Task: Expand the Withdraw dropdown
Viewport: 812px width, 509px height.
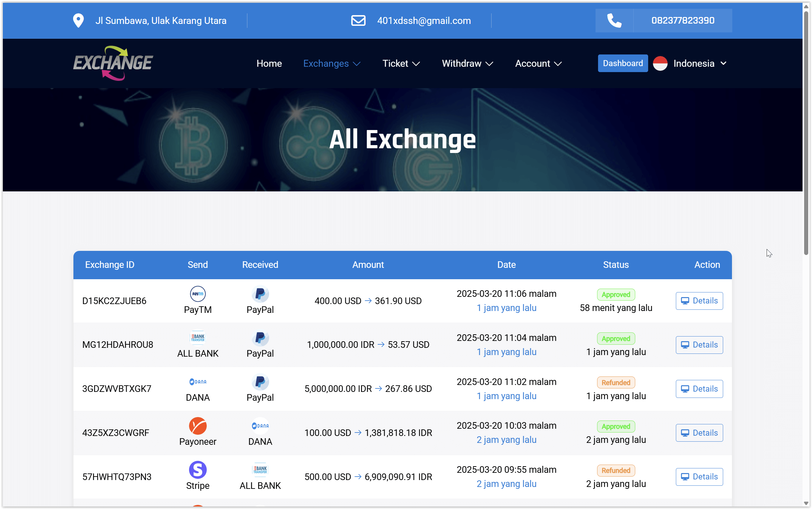Action: pos(467,63)
